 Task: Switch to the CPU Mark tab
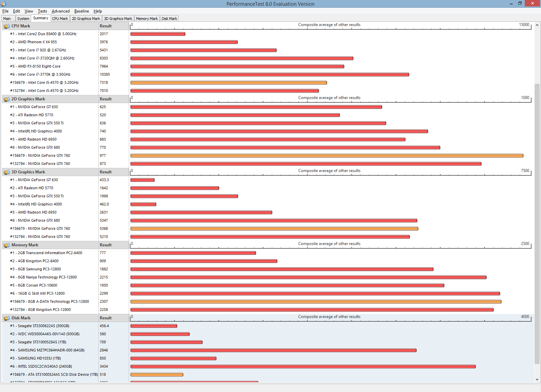coord(60,19)
